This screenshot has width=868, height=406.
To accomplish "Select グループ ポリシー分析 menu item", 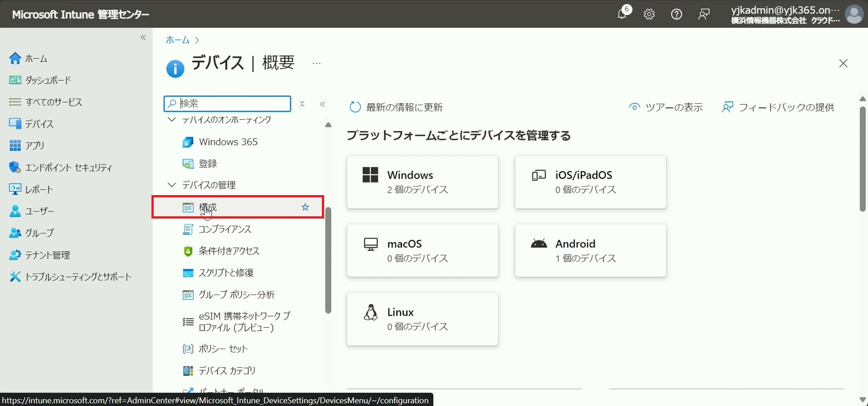I will click(x=238, y=294).
